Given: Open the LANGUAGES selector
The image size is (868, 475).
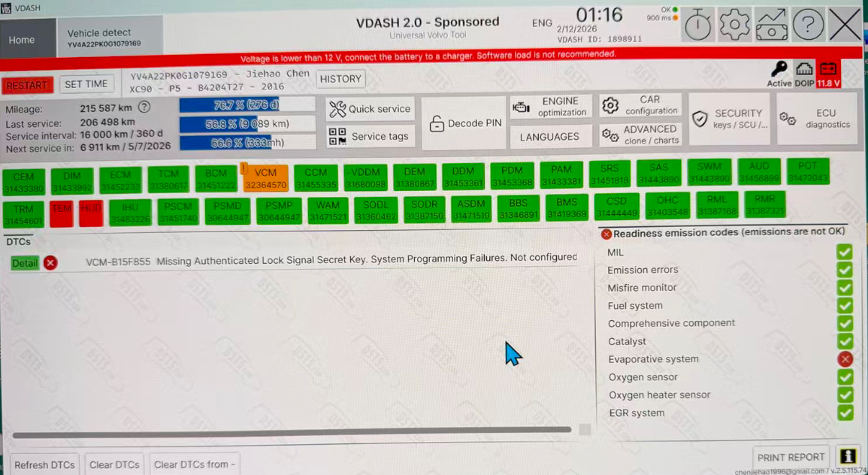Looking at the screenshot, I should point(549,137).
